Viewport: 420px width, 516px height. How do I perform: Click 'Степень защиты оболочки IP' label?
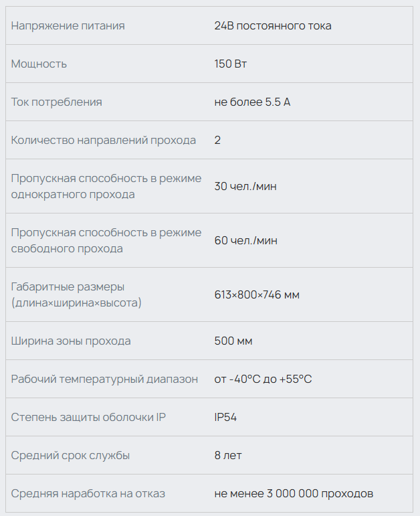click(88, 418)
